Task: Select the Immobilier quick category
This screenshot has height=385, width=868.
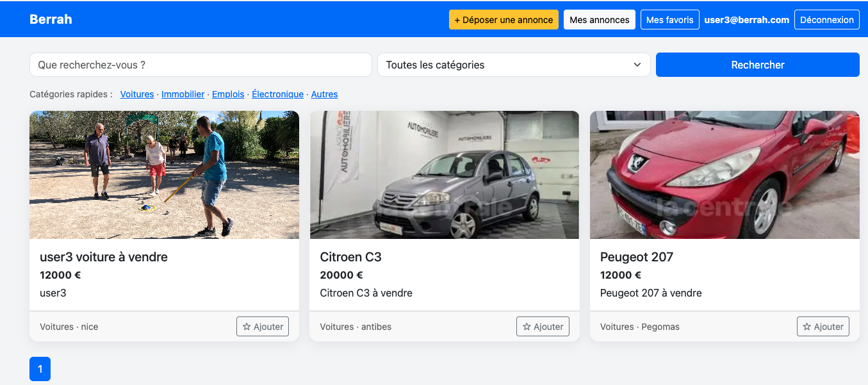Action: (x=183, y=94)
